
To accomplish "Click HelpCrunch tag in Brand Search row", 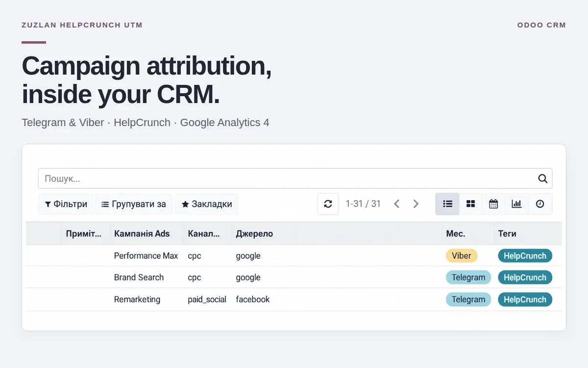I will pos(525,277).
